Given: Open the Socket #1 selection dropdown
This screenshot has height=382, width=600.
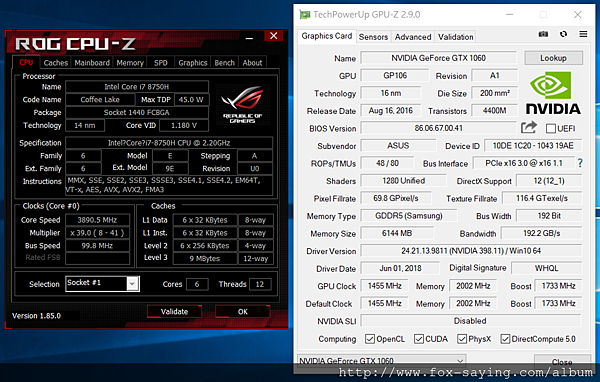Looking at the screenshot, I should click(x=132, y=284).
